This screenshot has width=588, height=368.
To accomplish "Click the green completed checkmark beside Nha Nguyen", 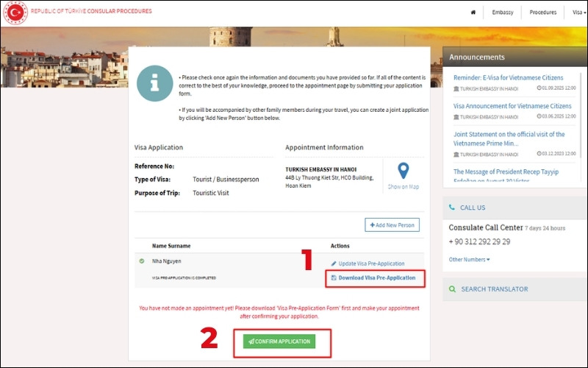I will 140,261.
